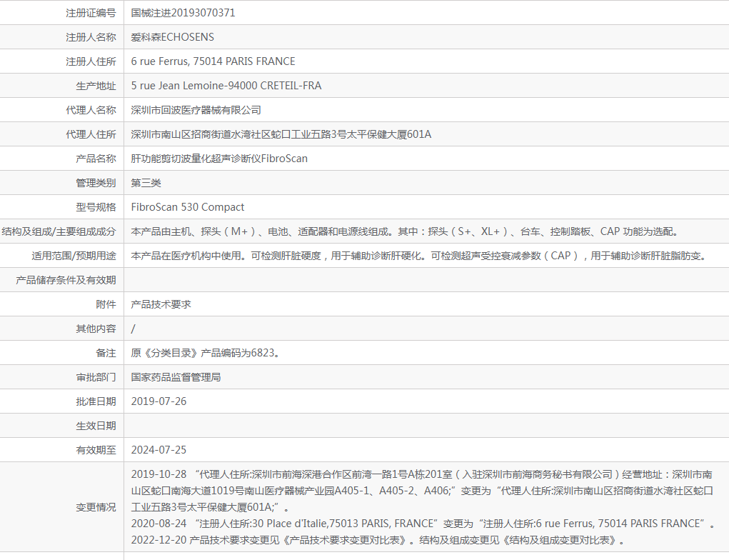
Task: Click the label 型号规格
Action: coord(96,207)
